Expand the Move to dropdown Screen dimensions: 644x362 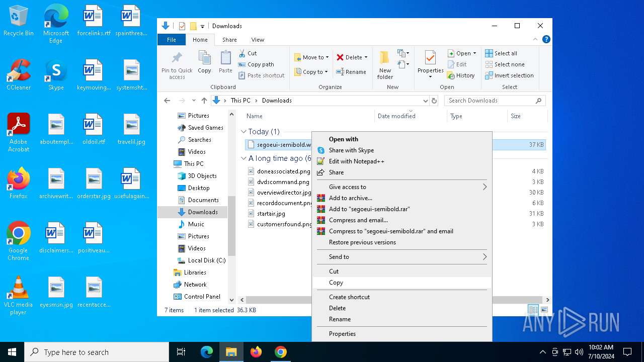tap(327, 57)
